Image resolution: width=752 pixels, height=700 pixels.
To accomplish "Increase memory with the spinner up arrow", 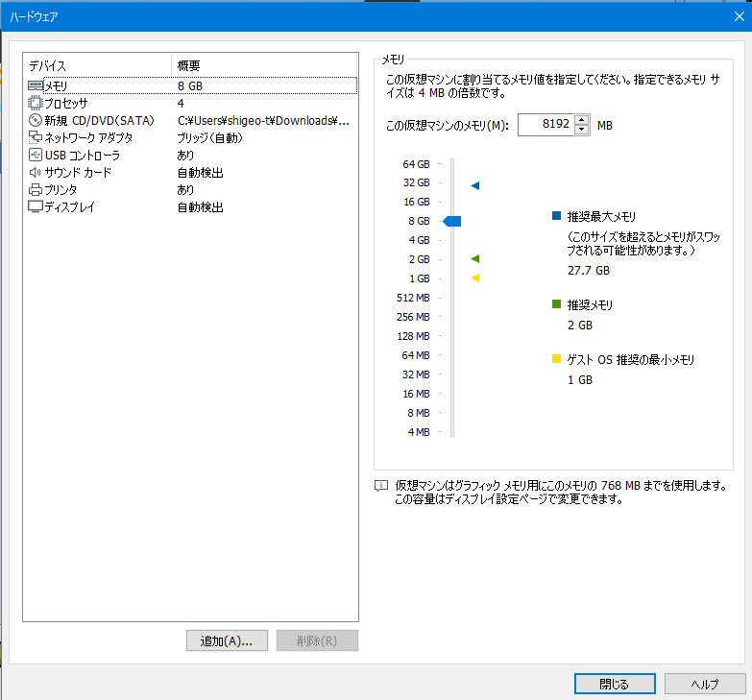I will coord(582,120).
